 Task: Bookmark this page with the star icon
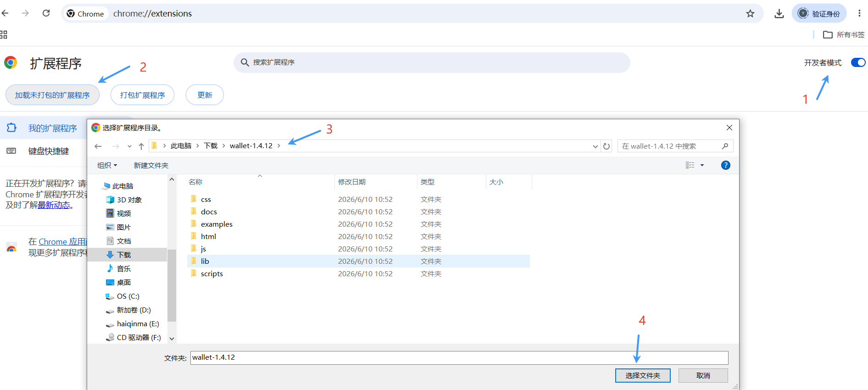750,14
